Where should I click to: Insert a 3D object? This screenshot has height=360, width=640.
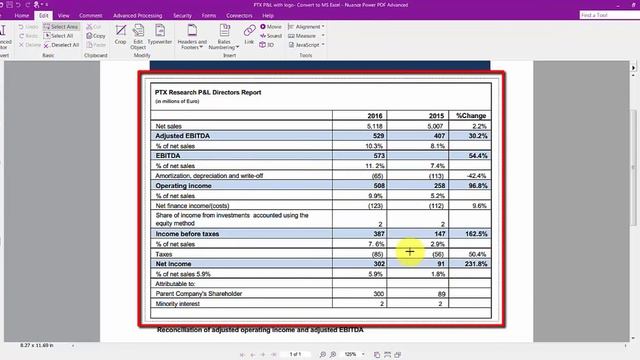(267, 45)
